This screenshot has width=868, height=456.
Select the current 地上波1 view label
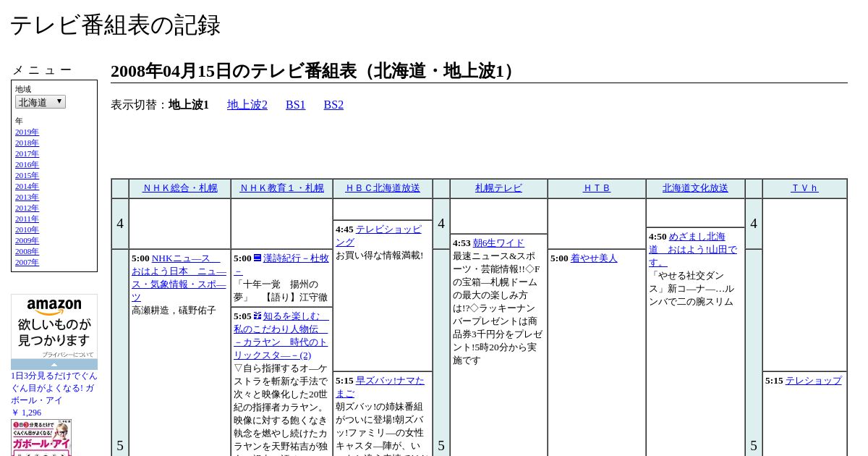pyautogui.click(x=189, y=105)
